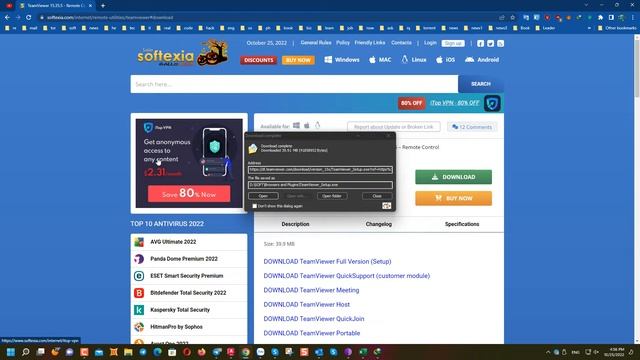Click DOWNLOAD TeamViewer Meeting link
The width and height of the screenshot is (640, 360).
[311, 290]
